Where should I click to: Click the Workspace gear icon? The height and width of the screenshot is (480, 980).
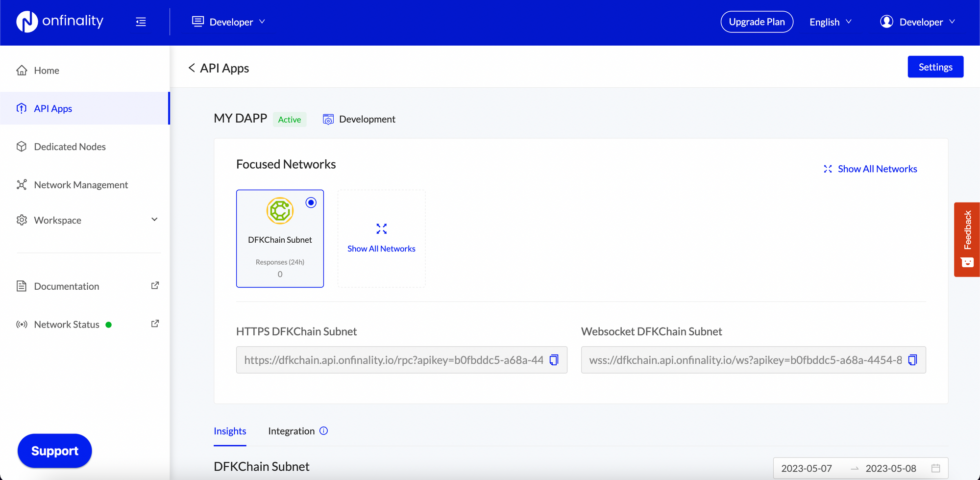point(22,220)
